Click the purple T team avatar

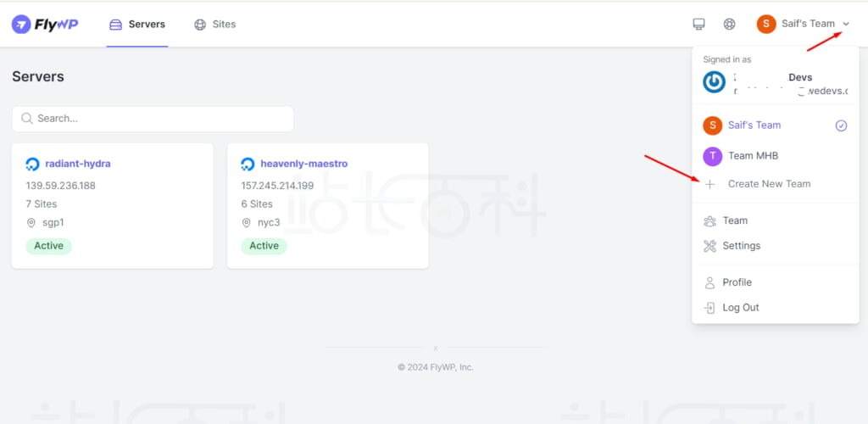tap(712, 156)
